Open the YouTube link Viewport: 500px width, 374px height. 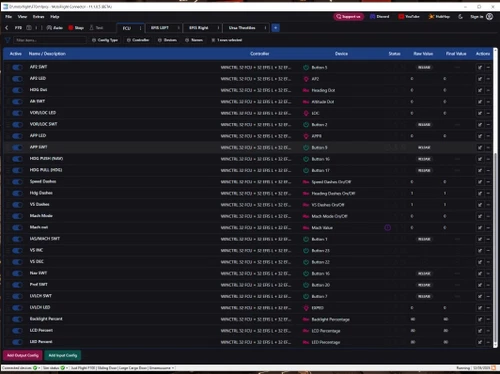[x=409, y=16]
